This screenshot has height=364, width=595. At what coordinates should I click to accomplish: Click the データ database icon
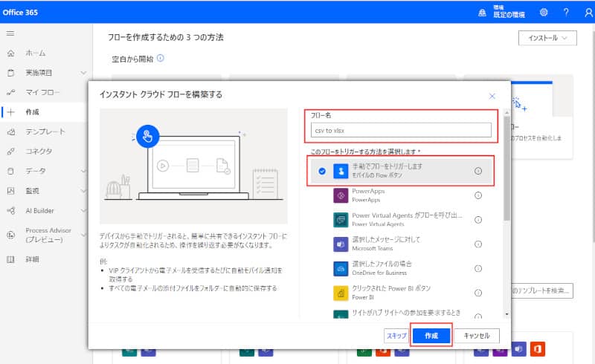coord(11,172)
